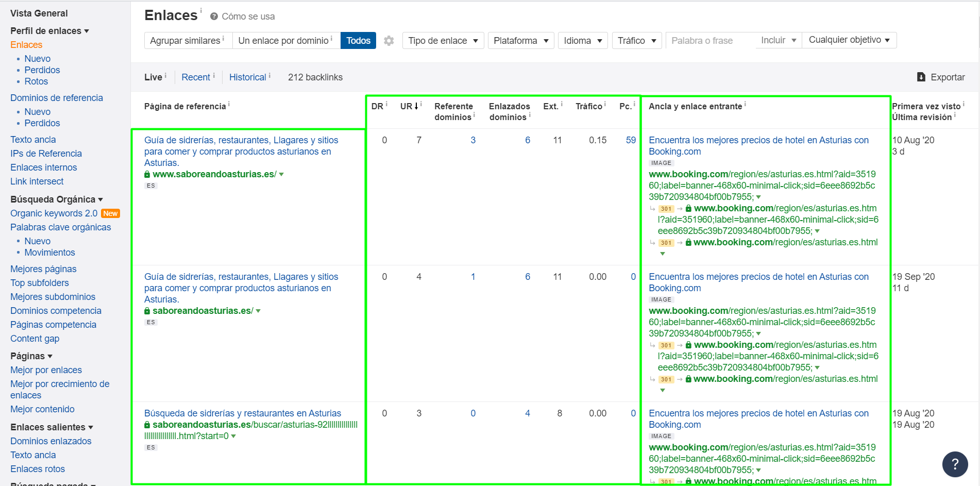The height and width of the screenshot is (486, 980).
Task: Toggle Un enlace por dominio mode
Action: (284, 40)
